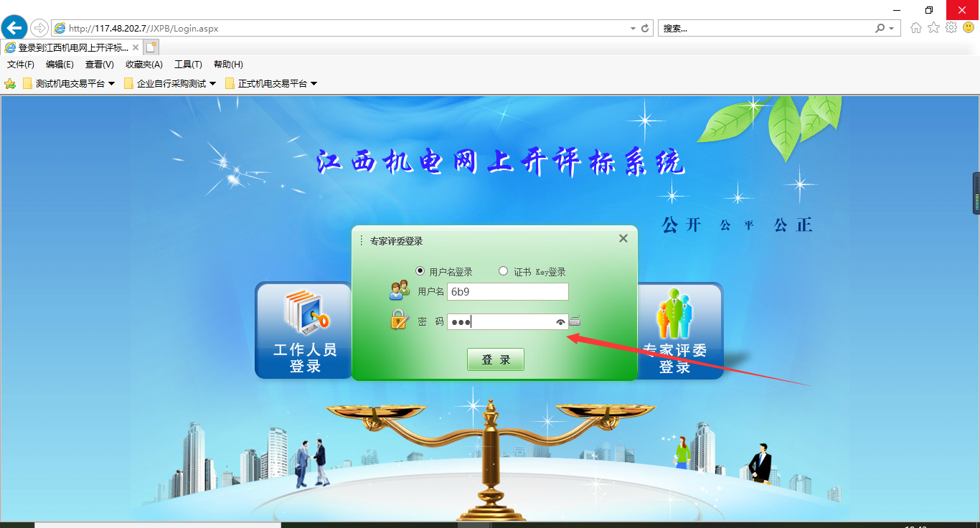
Task: Open browser Tools gear icon
Action: pos(951,28)
